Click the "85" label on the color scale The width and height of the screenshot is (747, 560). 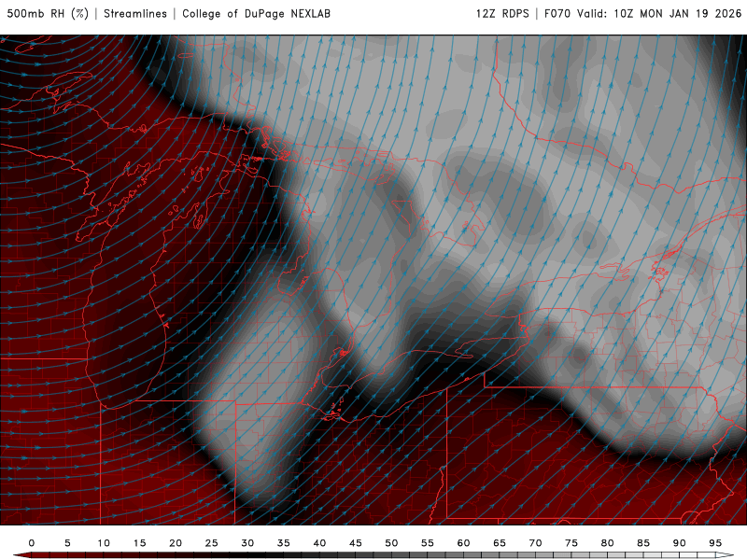[x=643, y=543]
